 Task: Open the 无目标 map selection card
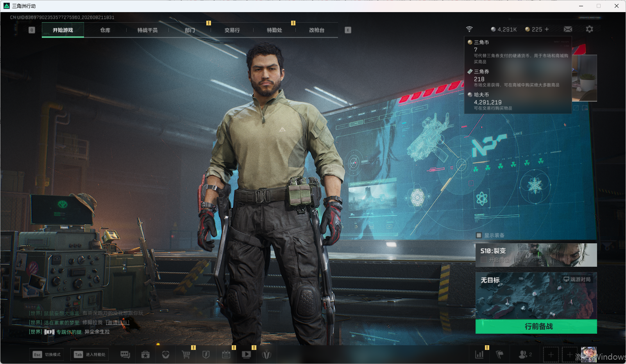point(536,296)
